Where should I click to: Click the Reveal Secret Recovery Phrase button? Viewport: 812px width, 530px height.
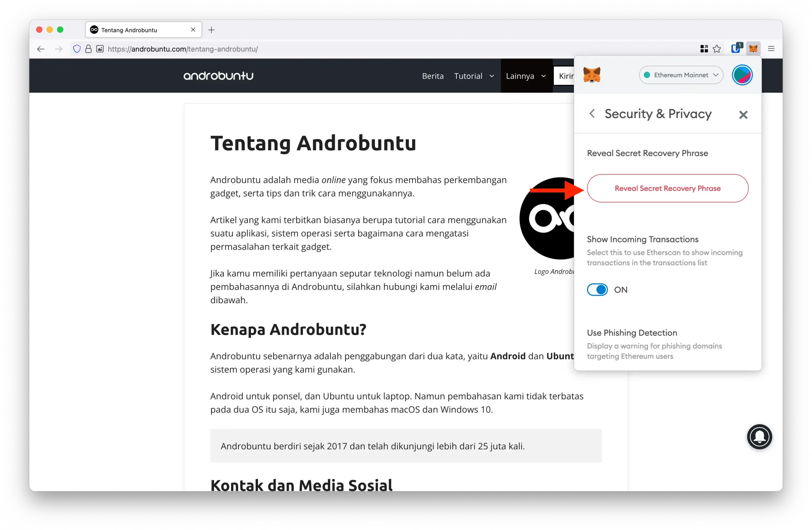coord(667,188)
